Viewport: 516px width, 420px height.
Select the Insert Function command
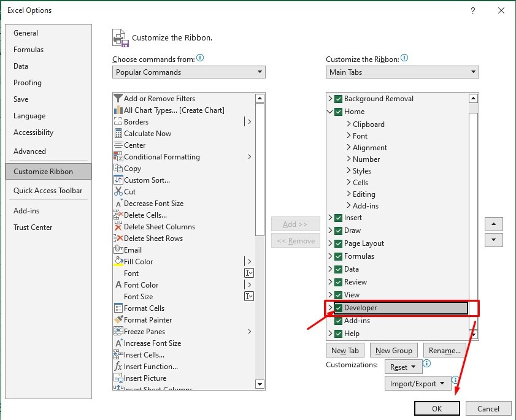tap(152, 366)
